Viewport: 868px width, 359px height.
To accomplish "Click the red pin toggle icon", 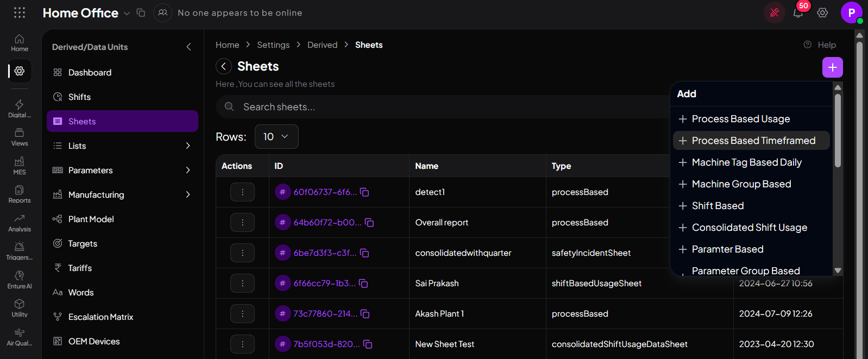I will click(x=775, y=12).
